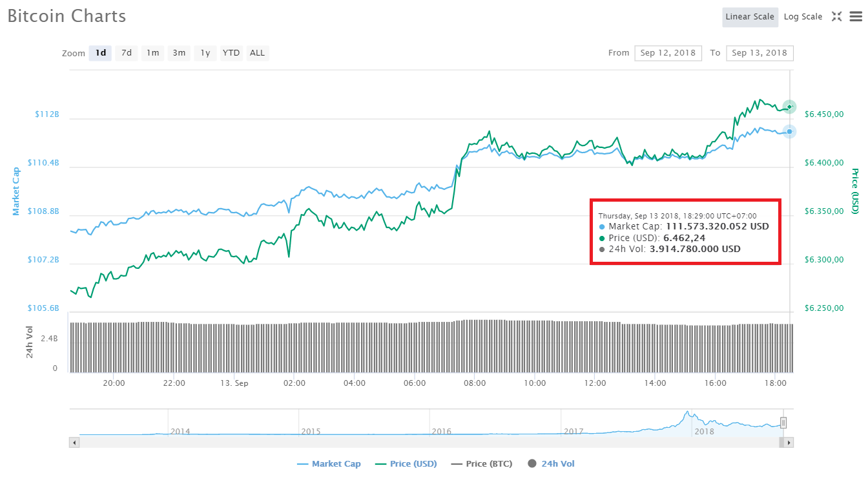Viewport: 868px width, 477px height.
Task: Toggle Market Cap series in legend
Action: (x=329, y=463)
